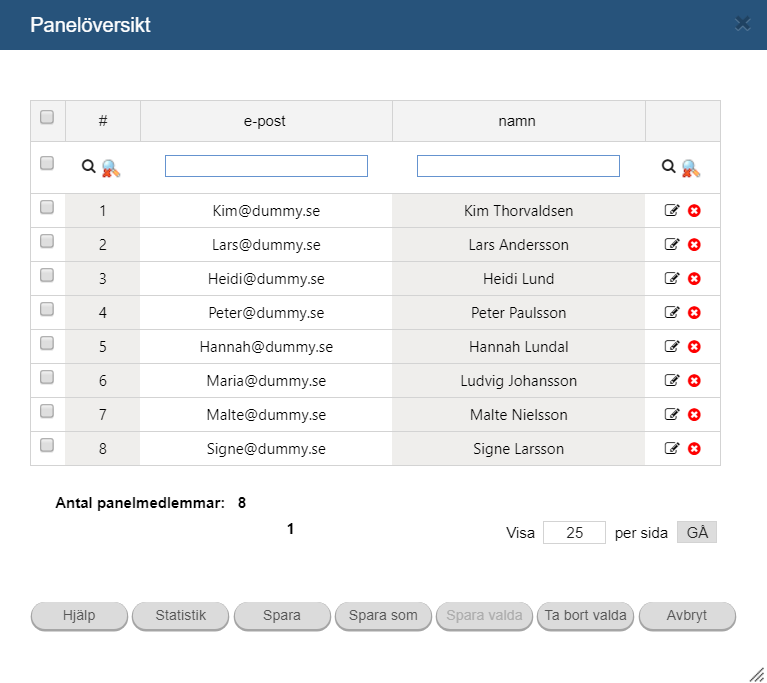Click the e-post column header
The width and height of the screenshot is (767, 683).
(x=266, y=121)
